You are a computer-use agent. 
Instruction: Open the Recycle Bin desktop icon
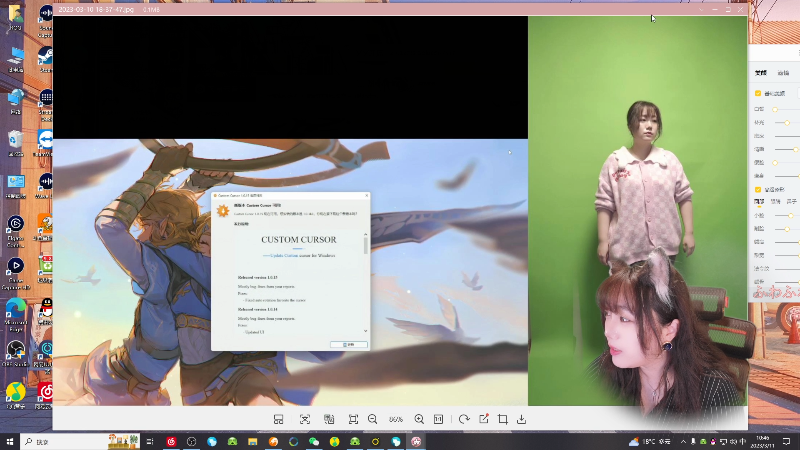click(15, 143)
